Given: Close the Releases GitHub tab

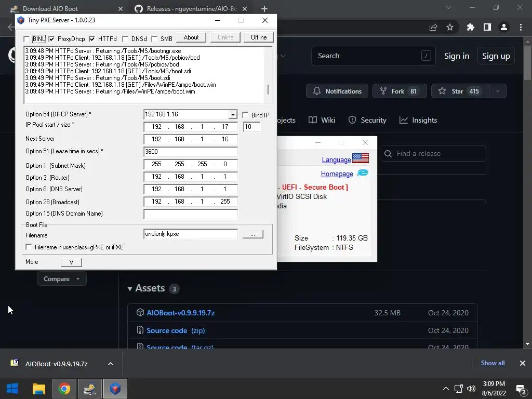Looking at the screenshot, I should pos(245,9).
